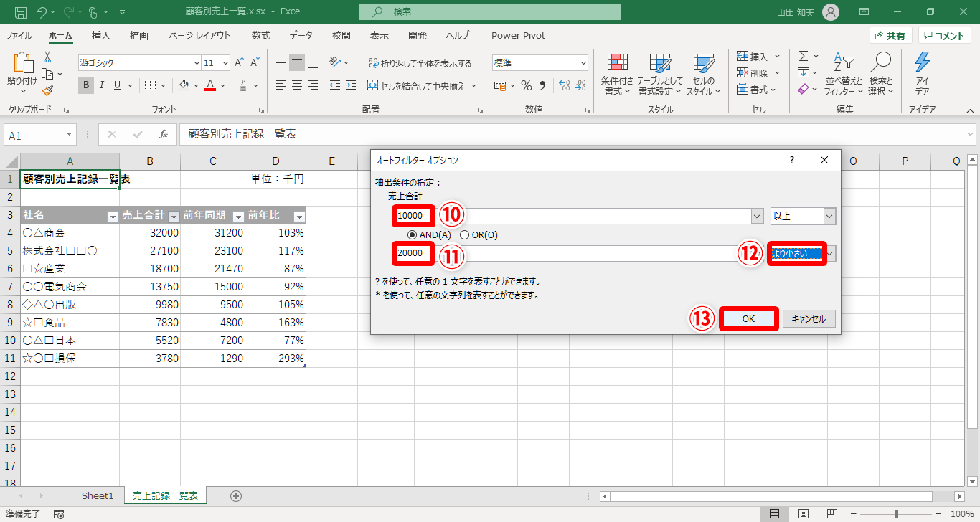980x522 pixels.
Task: Click the zoom in plus button
Action: (938, 513)
